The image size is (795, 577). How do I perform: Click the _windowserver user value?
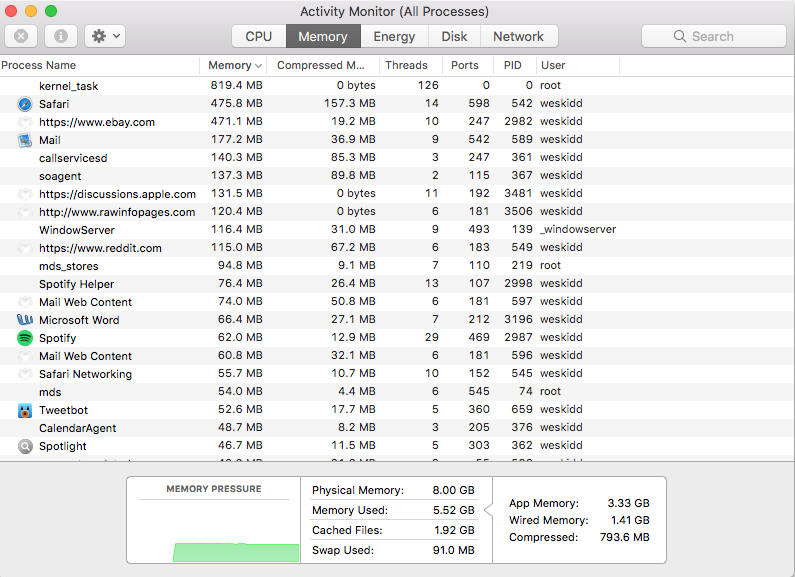pyautogui.click(x=578, y=229)
